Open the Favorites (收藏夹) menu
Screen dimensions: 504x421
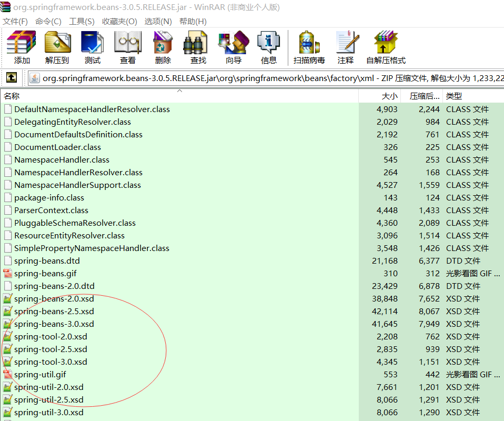point(119,22)
